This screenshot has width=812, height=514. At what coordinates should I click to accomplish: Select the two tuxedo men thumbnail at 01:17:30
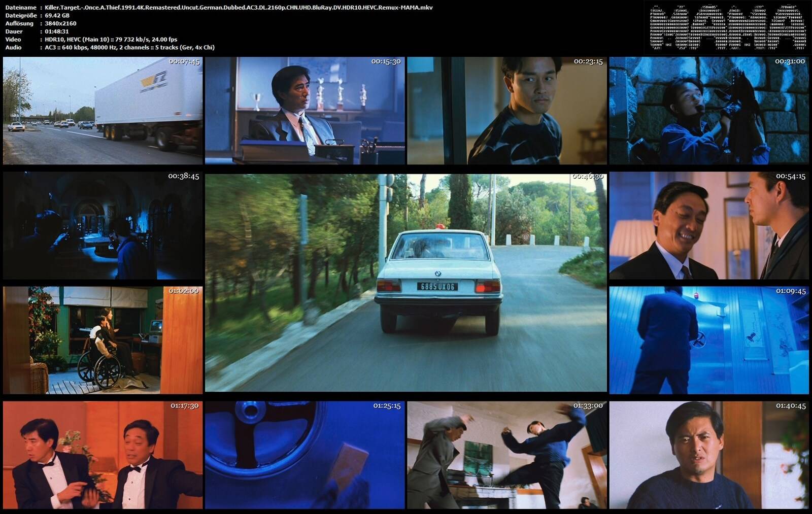coord(103,455)
